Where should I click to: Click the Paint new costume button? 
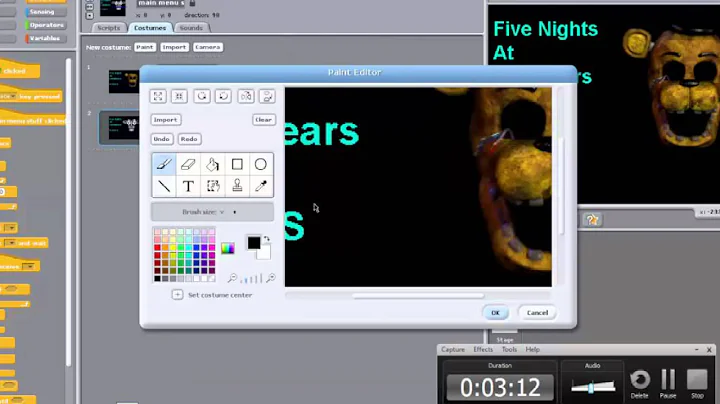tap(145, 47)
